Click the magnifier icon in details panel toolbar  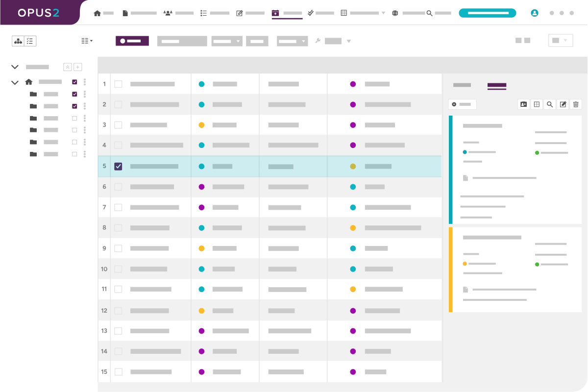(x=550, y=104)
